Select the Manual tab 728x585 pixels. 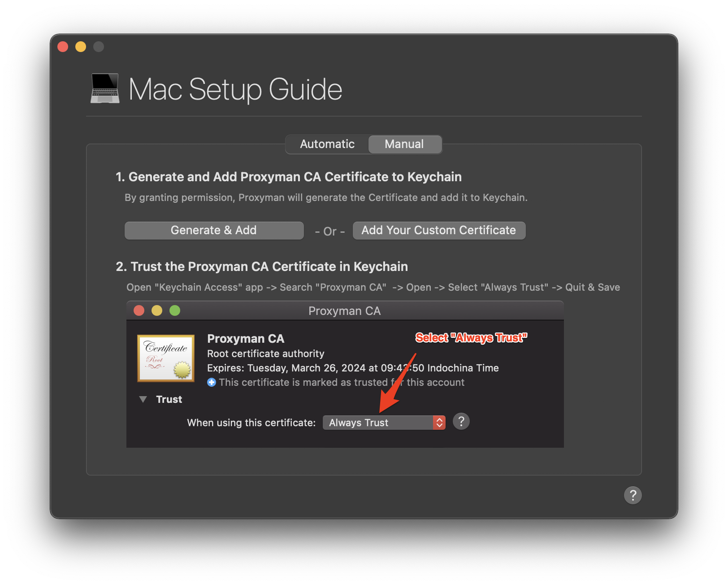[x=404, y=144]
